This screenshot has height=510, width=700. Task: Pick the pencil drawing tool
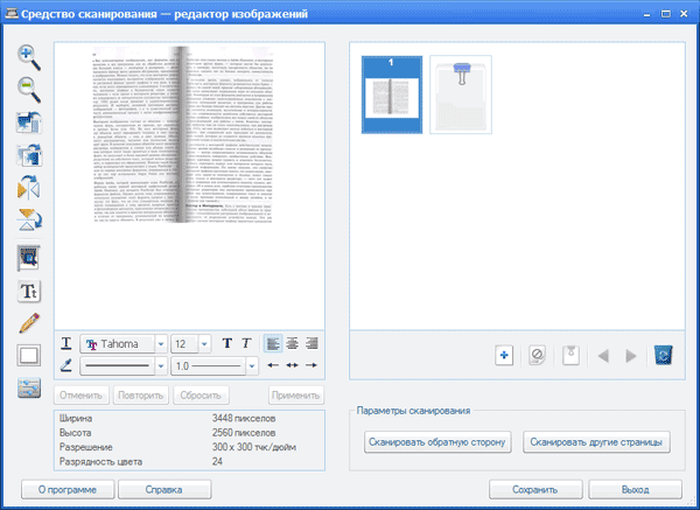pyautogui.click(x=29, y=323)
